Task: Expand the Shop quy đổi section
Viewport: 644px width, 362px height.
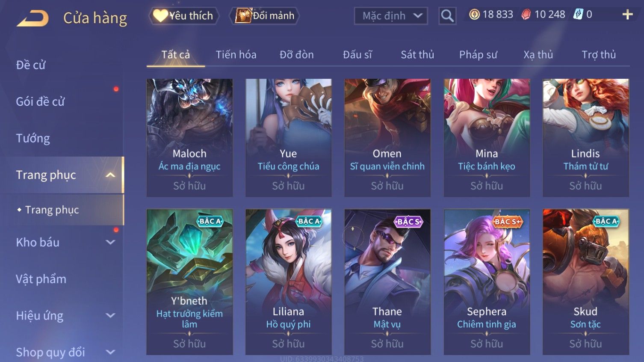Action: point(110,352)
